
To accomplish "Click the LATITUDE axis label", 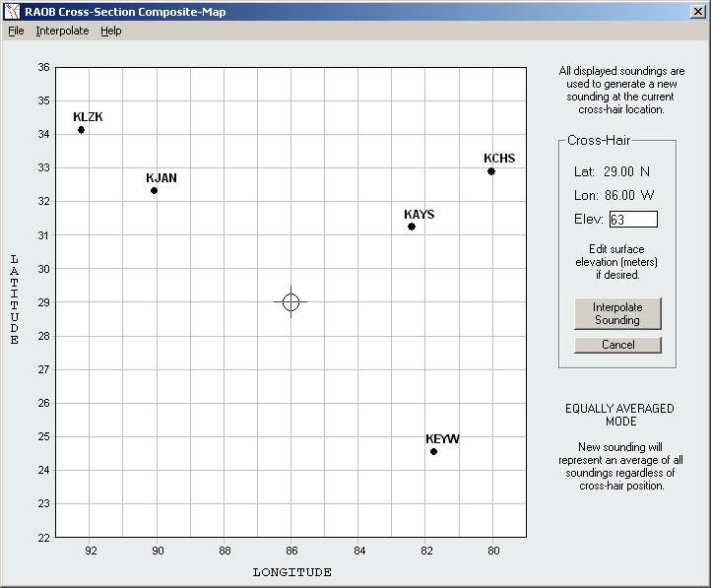I will click(15, 299).
